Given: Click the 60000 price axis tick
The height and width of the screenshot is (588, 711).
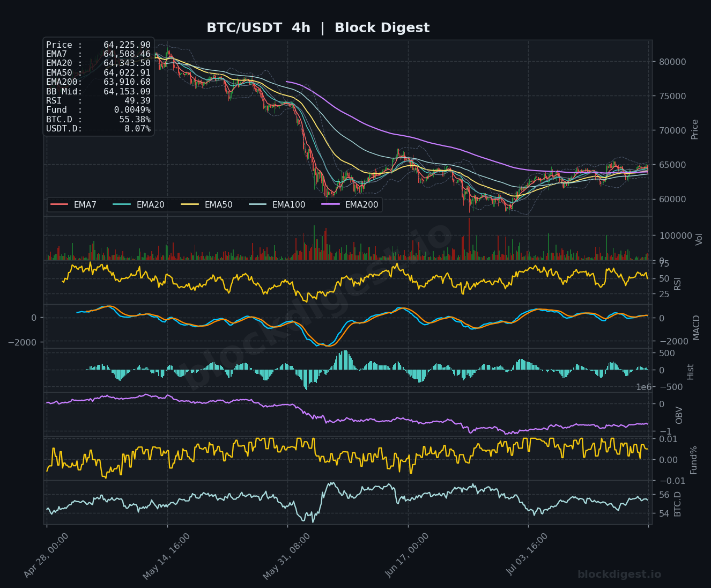Looking at the screenshot, I should [x=671, y=199].
